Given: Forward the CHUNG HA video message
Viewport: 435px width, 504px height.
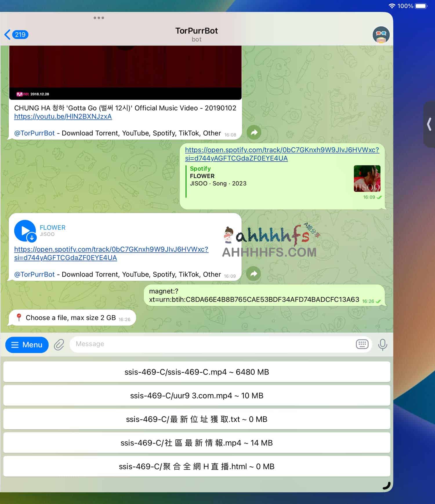Looking at the screenshot, I should 254,132.
